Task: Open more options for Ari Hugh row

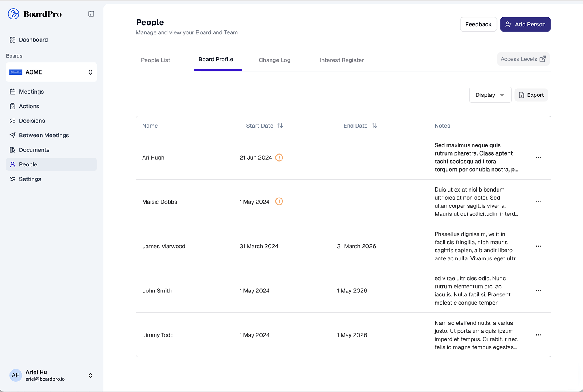Action: point(538,158)
